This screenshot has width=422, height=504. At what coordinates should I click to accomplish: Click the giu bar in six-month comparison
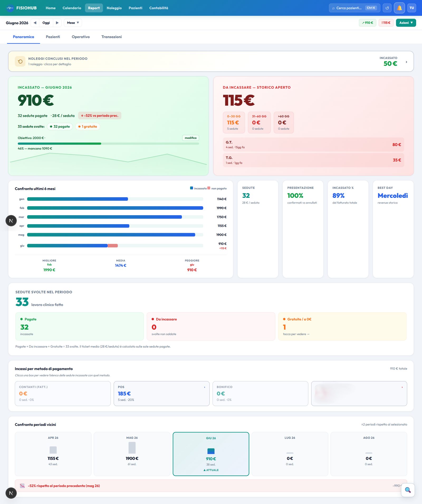[x=115, y=246]
